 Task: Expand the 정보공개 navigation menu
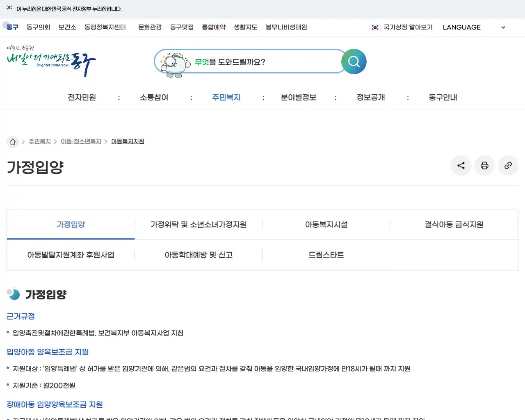(370, 97)
